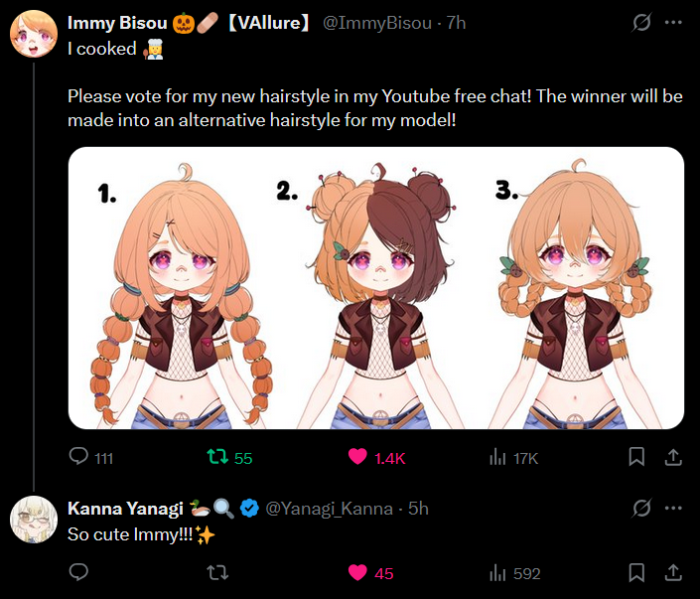Reply to Kanna Yanagi's comment

pos(79,572)
